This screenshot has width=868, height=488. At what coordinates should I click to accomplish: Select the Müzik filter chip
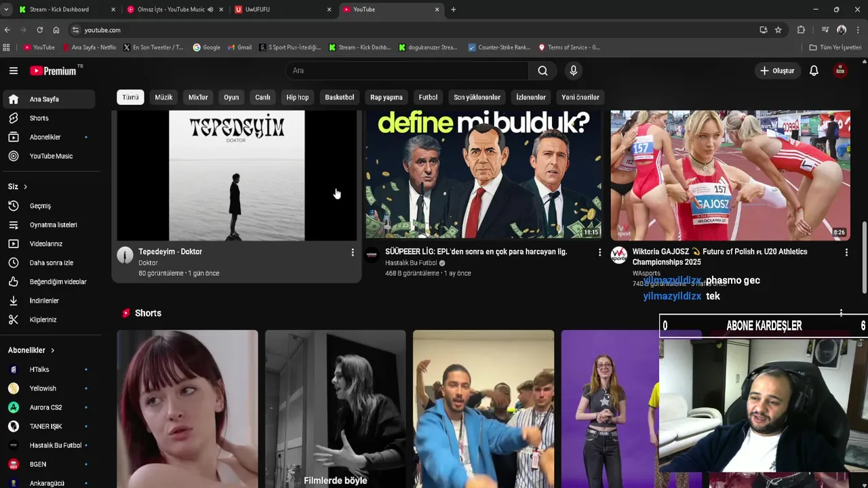(x=163, y=97)
